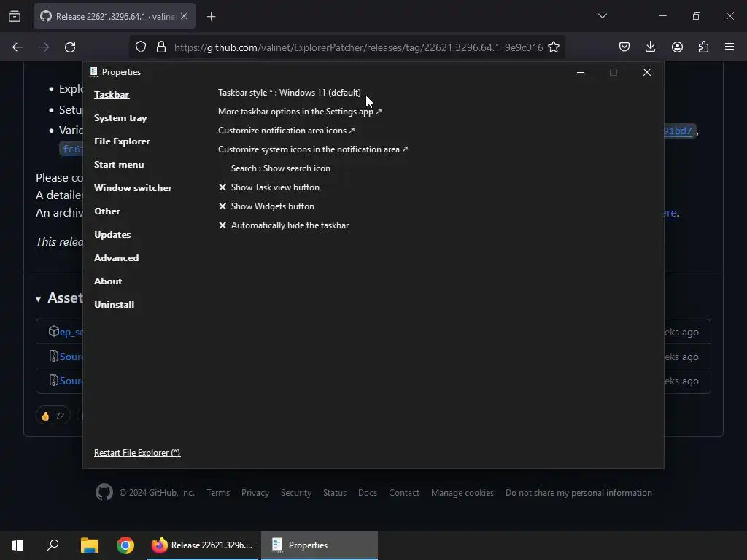Select the Other section

point(107,211)
